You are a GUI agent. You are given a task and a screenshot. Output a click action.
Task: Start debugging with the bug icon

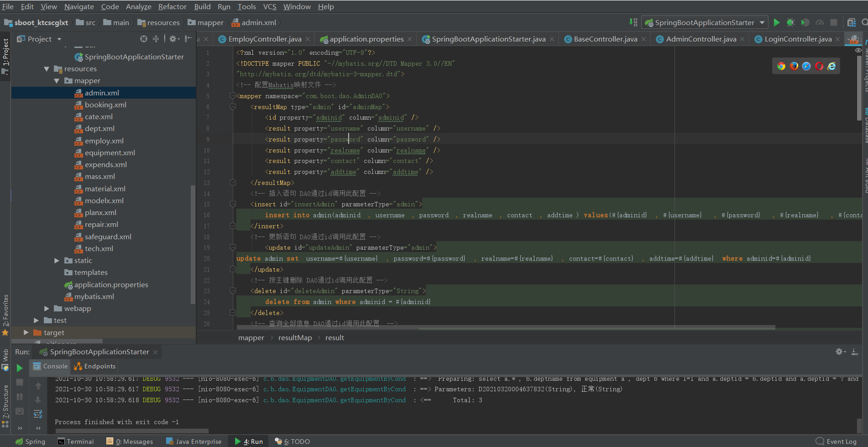[x=791, y=22]
